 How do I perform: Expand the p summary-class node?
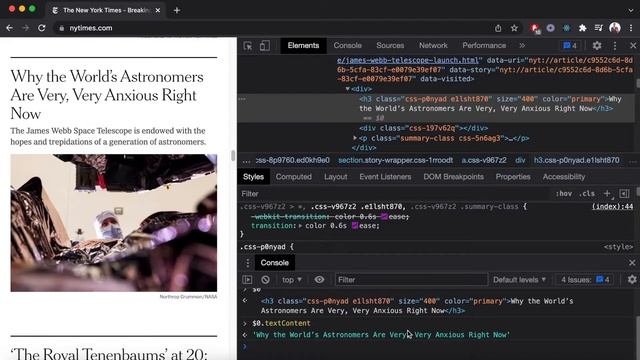(355, 138)
